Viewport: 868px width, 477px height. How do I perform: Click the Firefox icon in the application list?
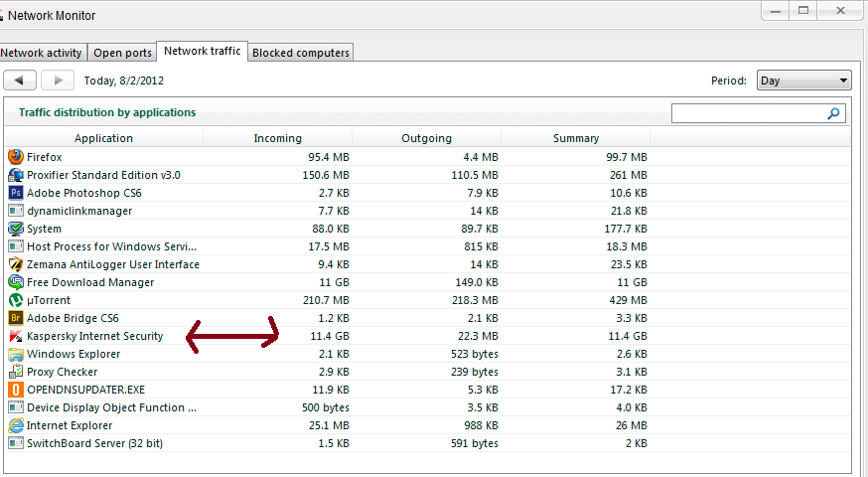coord(16,157)
